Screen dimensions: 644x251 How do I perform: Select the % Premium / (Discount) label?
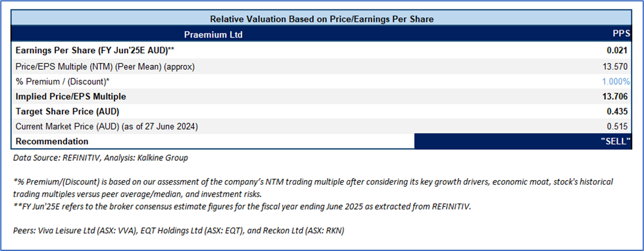tap(62, 81)
